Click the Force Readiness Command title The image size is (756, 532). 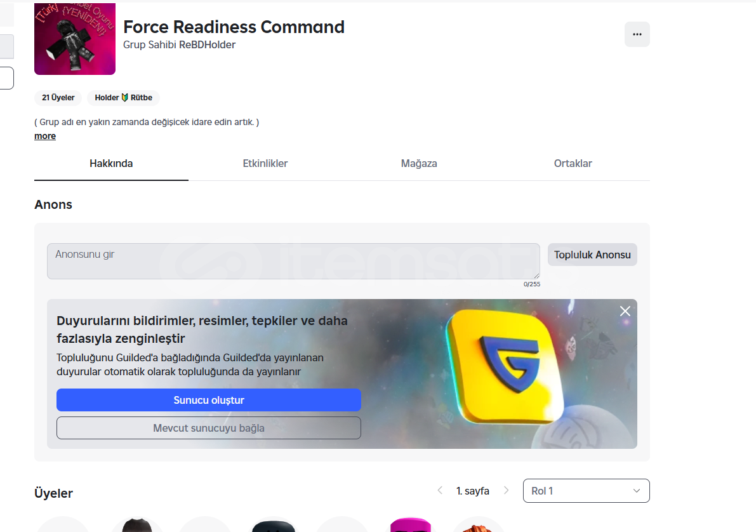coord(234,27)
